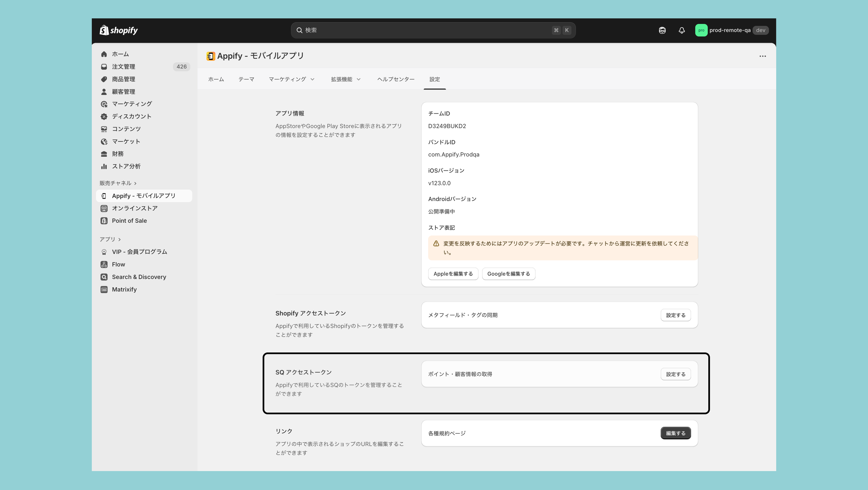This screenshot has width=868, height=490.
Task: Go to 商品管理 products section
Action: point(123,79)
